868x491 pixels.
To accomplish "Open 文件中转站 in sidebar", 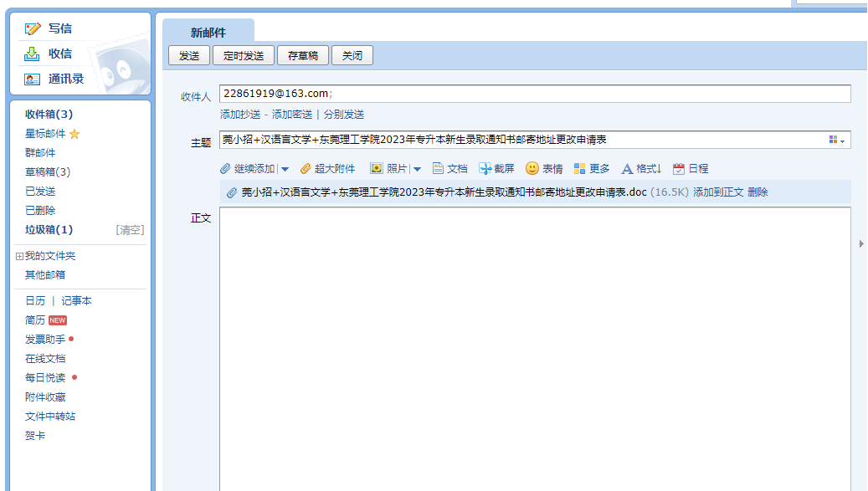I will point(50,417).
